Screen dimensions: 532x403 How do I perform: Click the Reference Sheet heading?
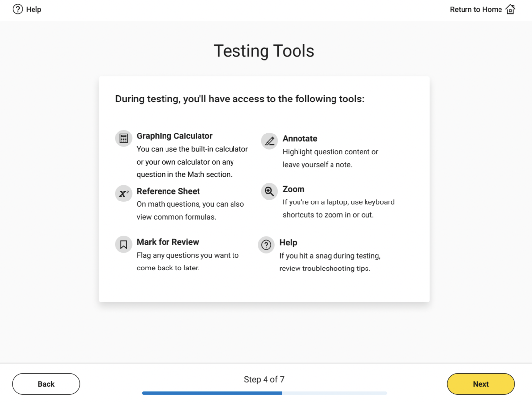click(168, 191)
